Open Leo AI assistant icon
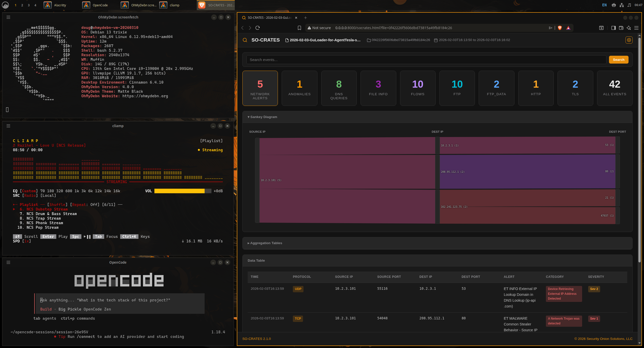Screen dimensions: 644x348 [x=629, y=28]
